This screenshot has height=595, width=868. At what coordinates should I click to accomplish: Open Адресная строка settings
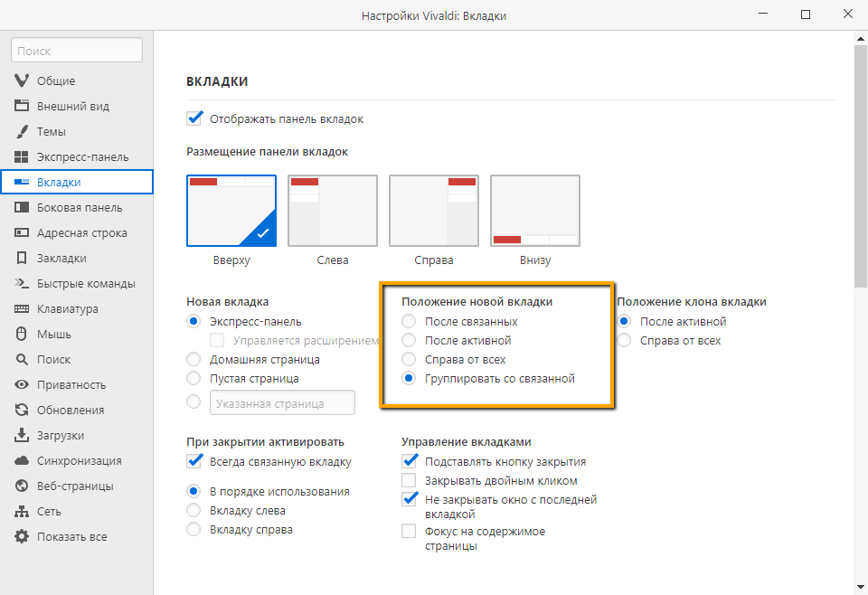tap(76, 232)
